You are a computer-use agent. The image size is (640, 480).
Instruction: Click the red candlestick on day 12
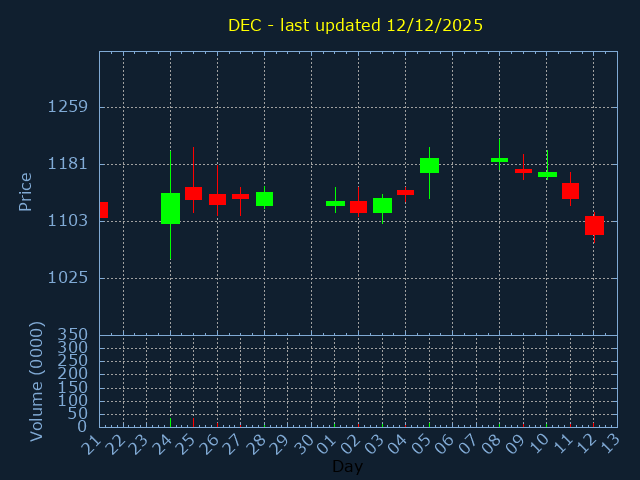pyautogui.click(x=594, y=225)
